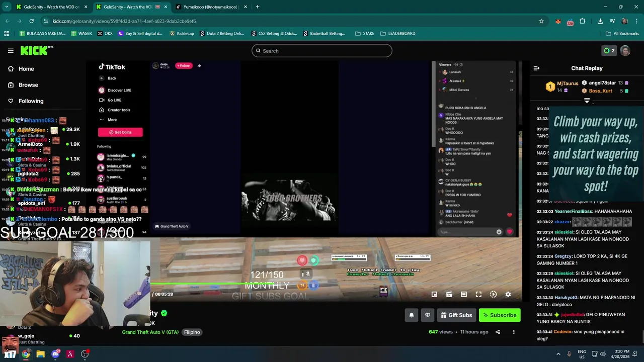Open playback speed options
The height and width of the screenshot is (362, 644).
493,295
